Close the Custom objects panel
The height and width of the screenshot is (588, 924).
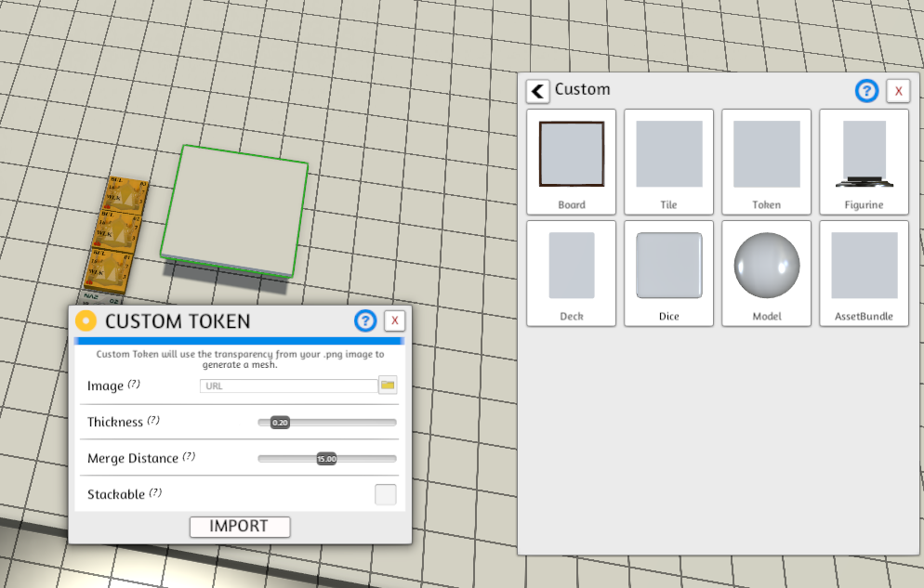click(x=898, y=91)
